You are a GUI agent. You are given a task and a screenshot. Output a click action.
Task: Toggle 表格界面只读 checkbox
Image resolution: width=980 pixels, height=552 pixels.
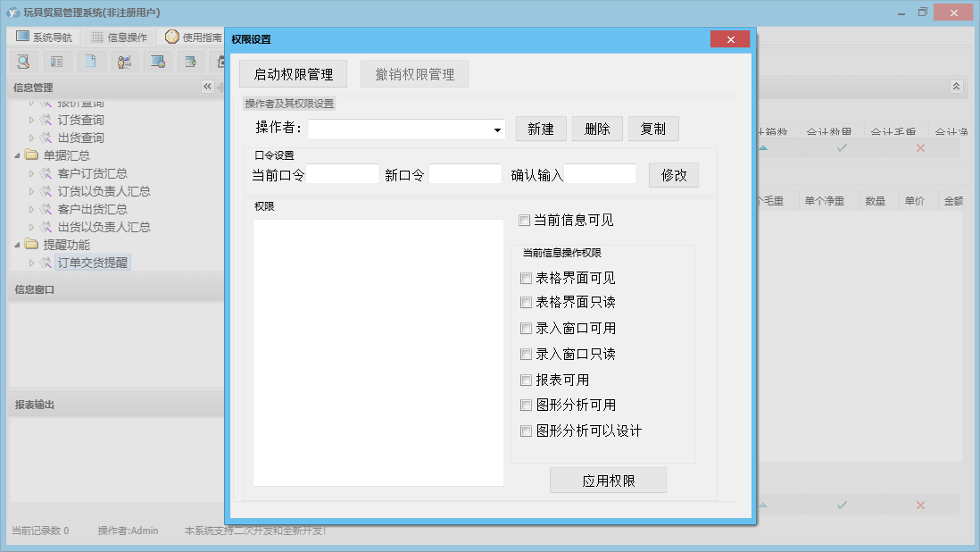click(527, 303)
